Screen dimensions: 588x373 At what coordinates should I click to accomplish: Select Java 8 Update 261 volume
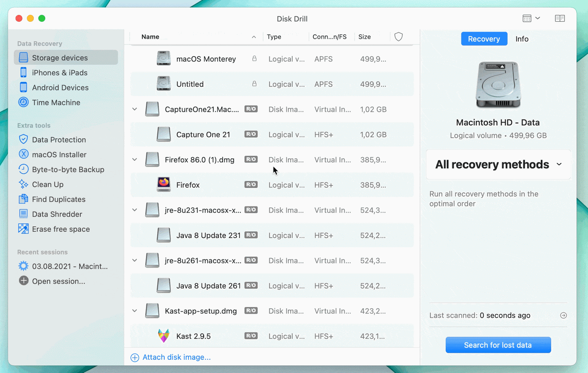272,286
